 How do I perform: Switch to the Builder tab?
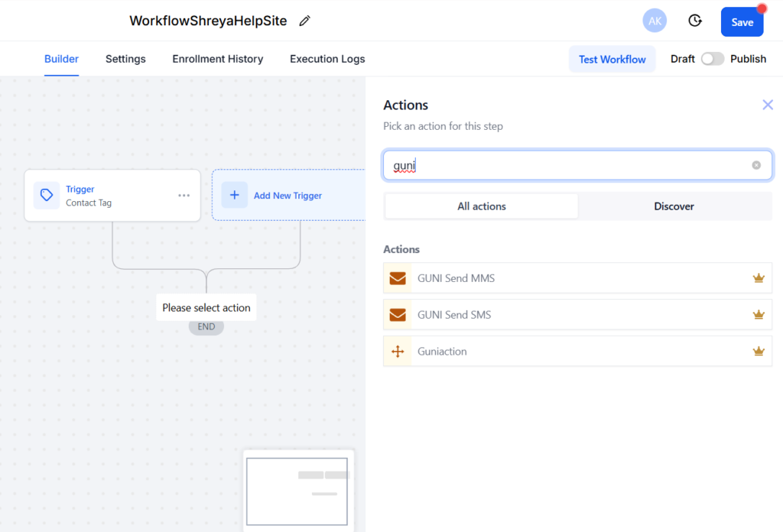(x=61, y=59)
